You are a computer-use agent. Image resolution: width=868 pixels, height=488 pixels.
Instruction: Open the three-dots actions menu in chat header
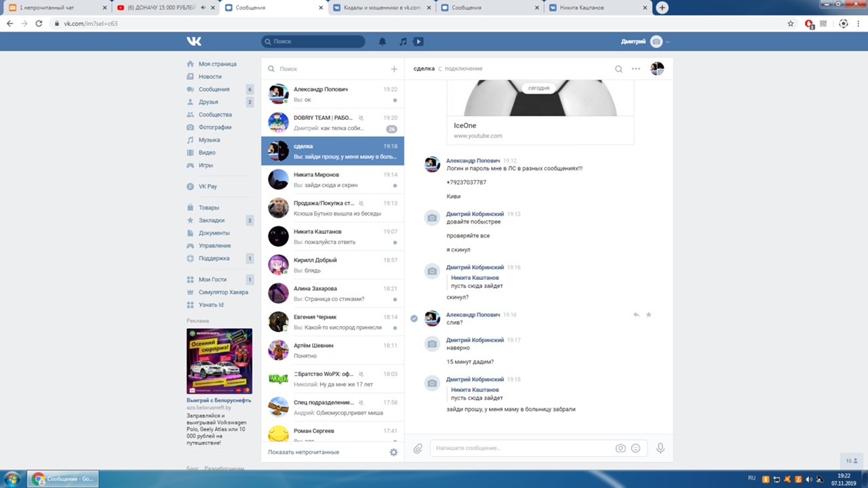tap(636, 68)
